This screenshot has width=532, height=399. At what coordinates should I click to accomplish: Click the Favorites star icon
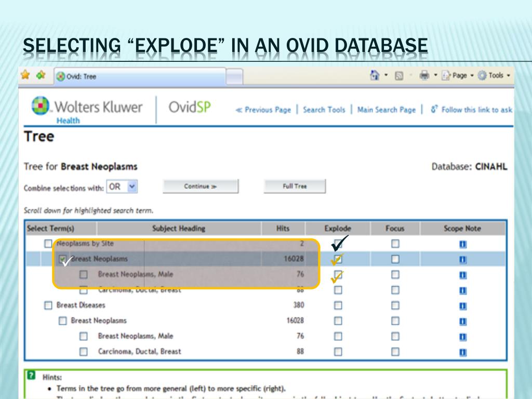(25, 75)
